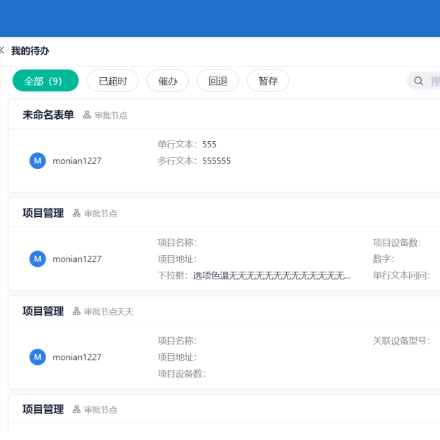Click avatar M in 关联设备型号 card
440x440 pixels.
coord(38,357)
